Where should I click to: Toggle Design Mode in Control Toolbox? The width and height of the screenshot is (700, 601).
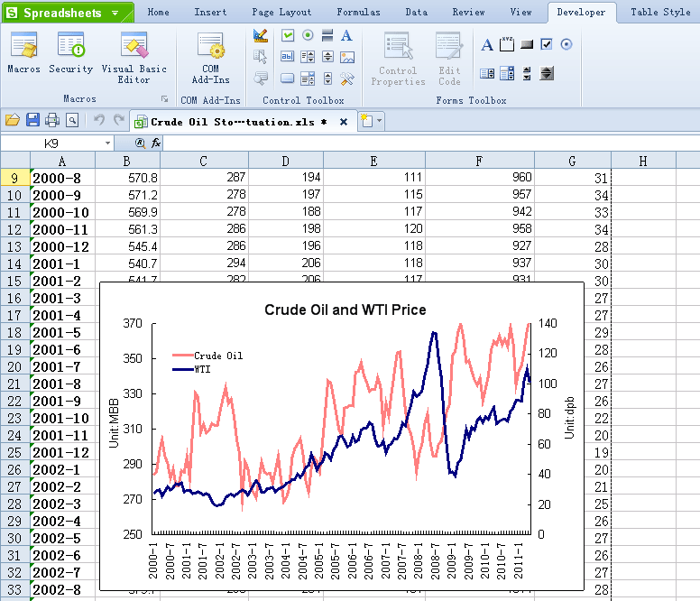[x=261, y=36]
